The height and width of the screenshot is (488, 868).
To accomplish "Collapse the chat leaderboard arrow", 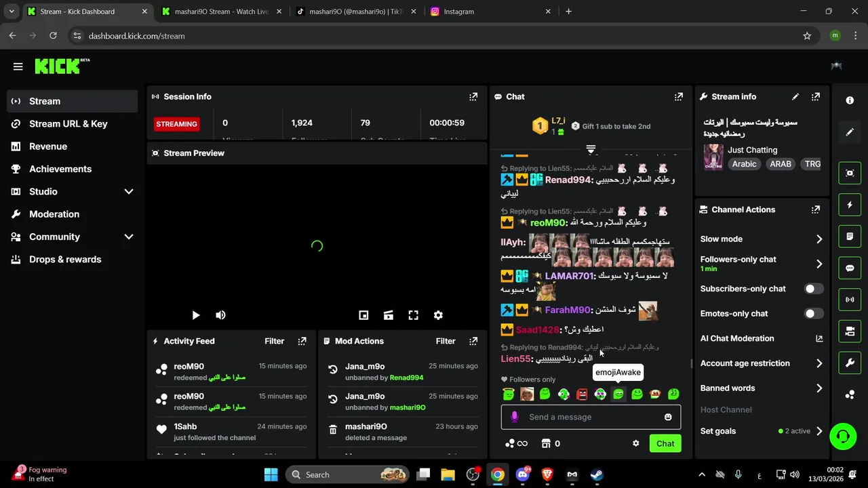I will [x=591, y=149].
